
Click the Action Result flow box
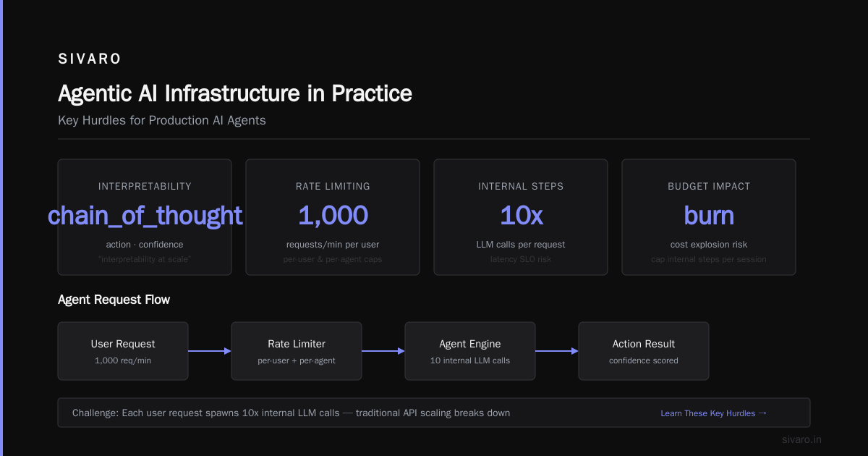(x=644, y=351)
